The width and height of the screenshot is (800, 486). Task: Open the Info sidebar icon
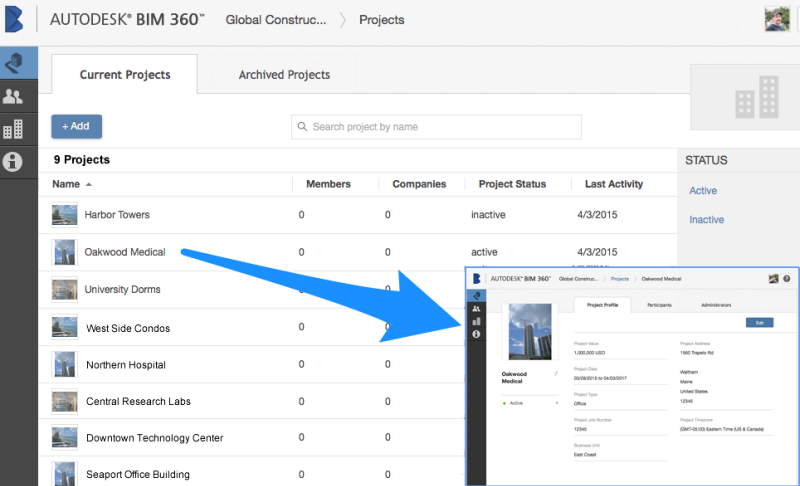[13, 162]
